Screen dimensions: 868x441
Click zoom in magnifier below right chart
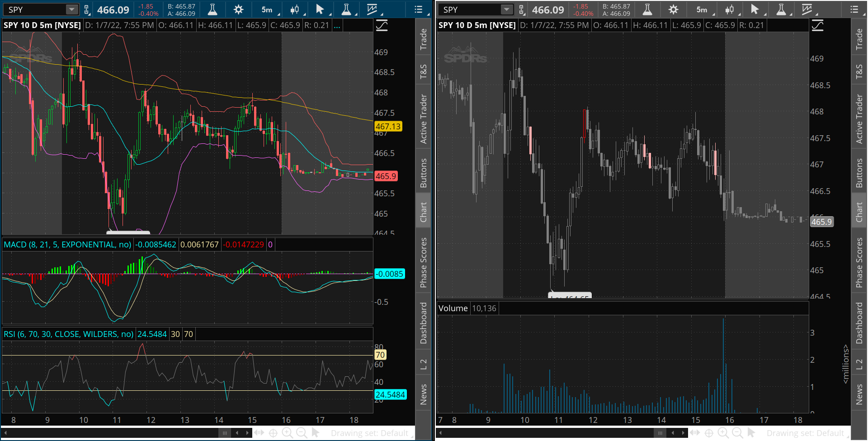pyautogui.click(x=723, y=433)
